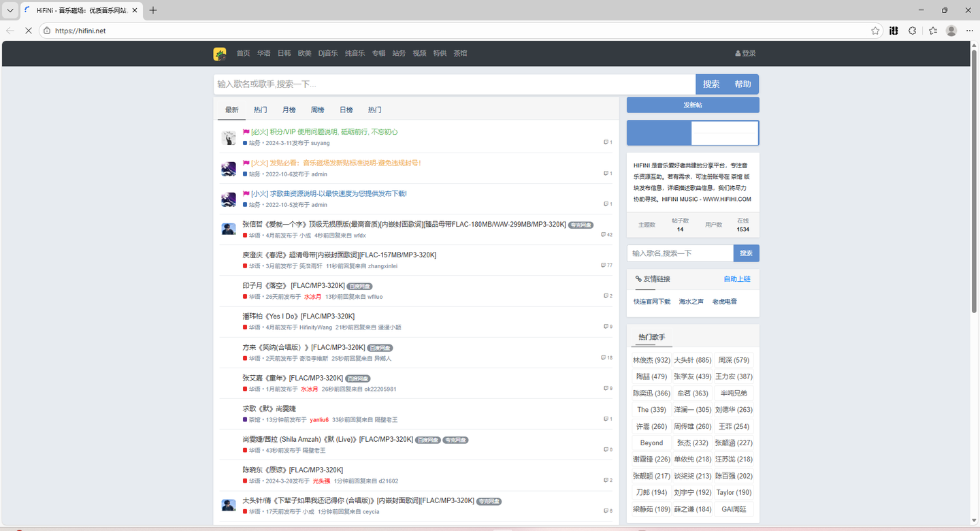Click the 夸克网盘 tag on 张信哲 post
Viewport: 980px width, 531px height.
click(581, 225)
